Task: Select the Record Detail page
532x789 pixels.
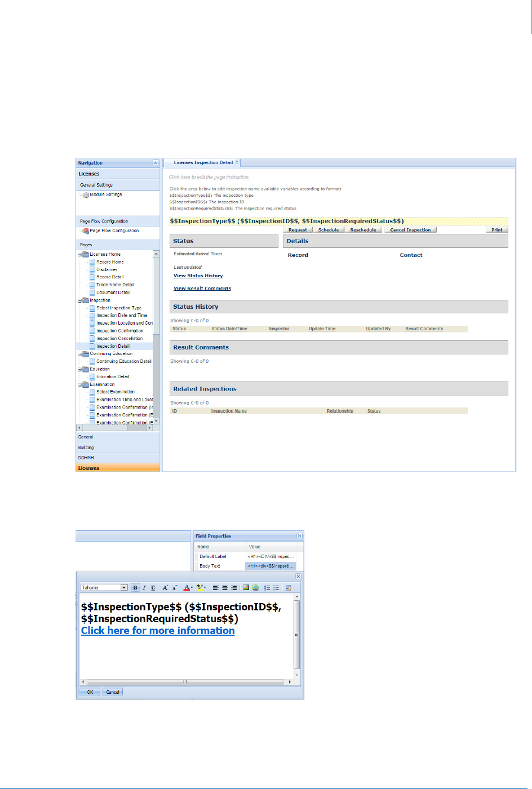Action: (110, 277)
